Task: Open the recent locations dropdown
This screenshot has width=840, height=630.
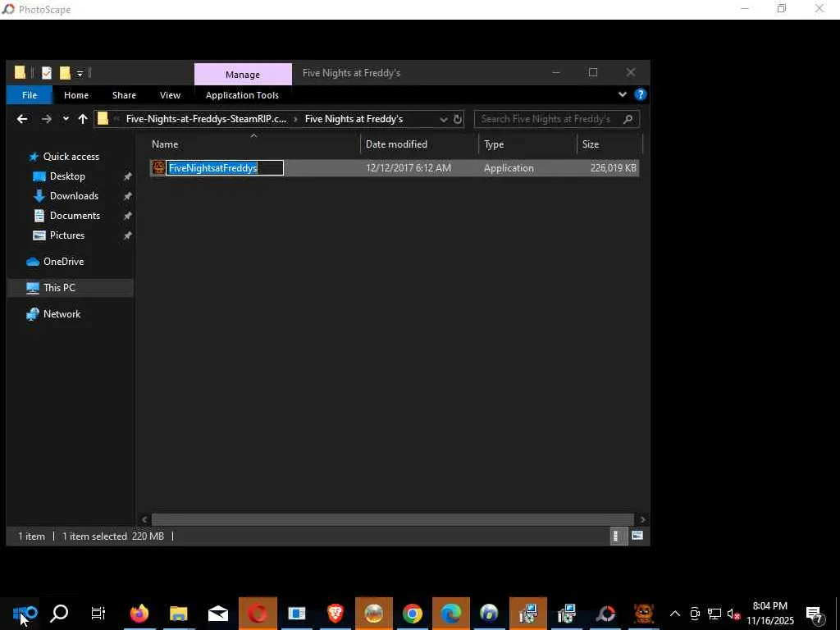Action: (x=66, y=119)
